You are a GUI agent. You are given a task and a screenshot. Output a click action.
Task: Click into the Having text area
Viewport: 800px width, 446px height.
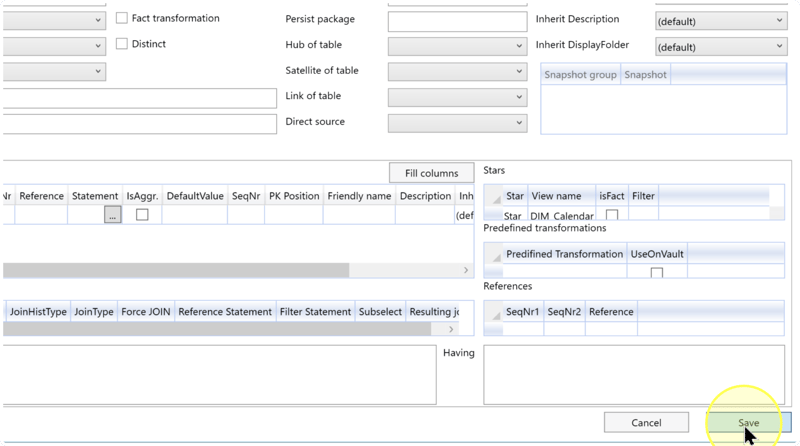pyautogui.click(x=634, y=375)
